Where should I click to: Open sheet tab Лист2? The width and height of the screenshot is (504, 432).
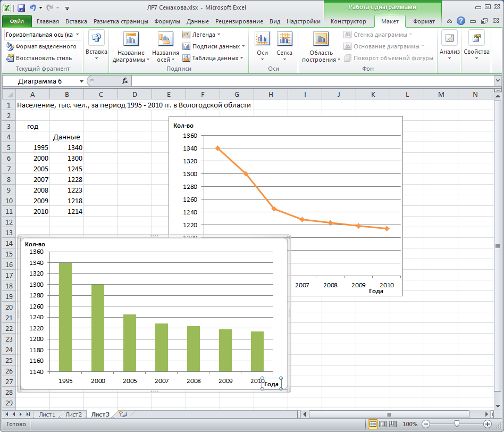click(73, 414)
